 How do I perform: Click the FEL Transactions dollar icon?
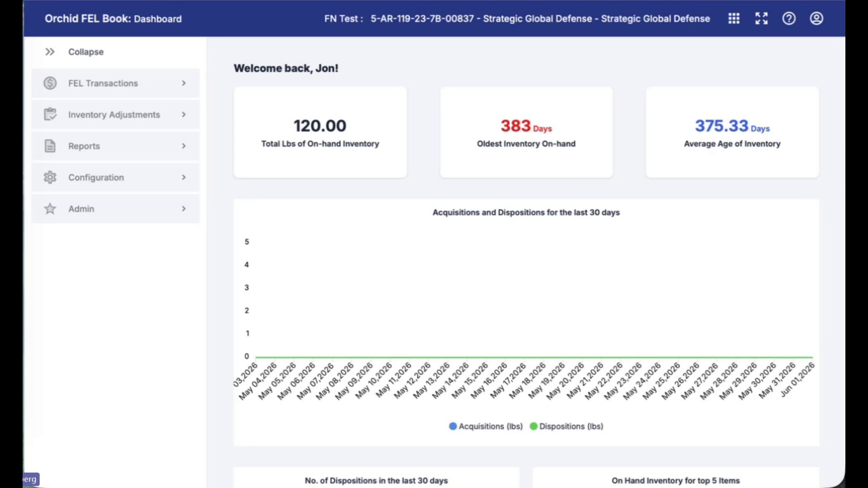50,83
